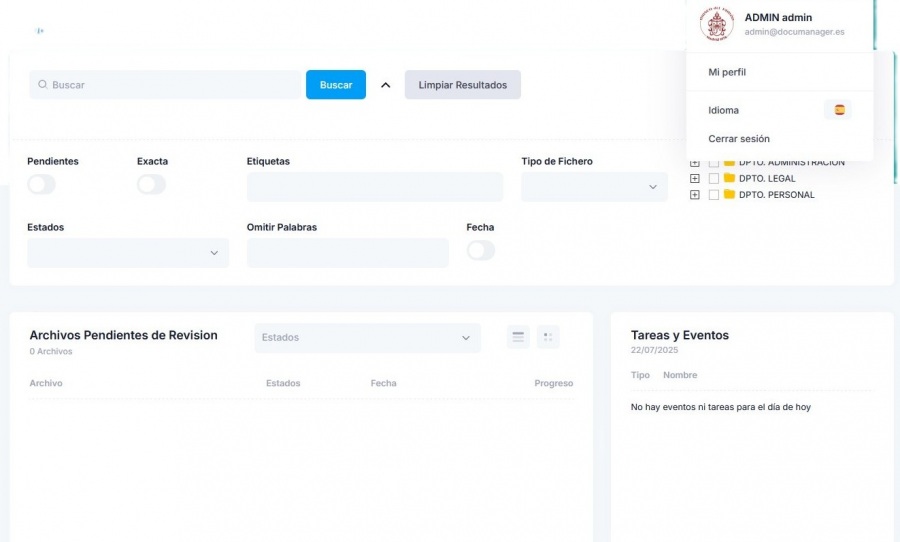Turn on the Exacta switch
Screen dimensions: 900x542
pyautogui.click(x=151, y=184)
